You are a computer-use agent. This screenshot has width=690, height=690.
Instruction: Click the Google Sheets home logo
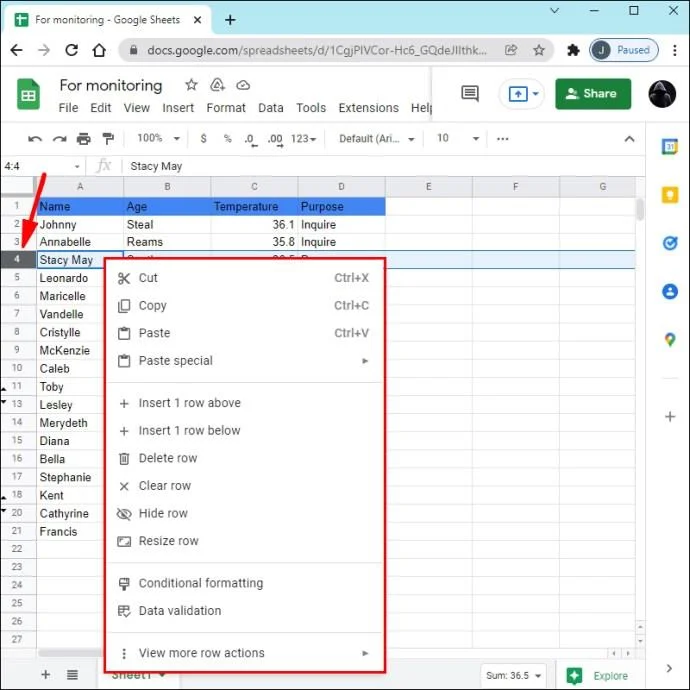[x=28, y=94]
